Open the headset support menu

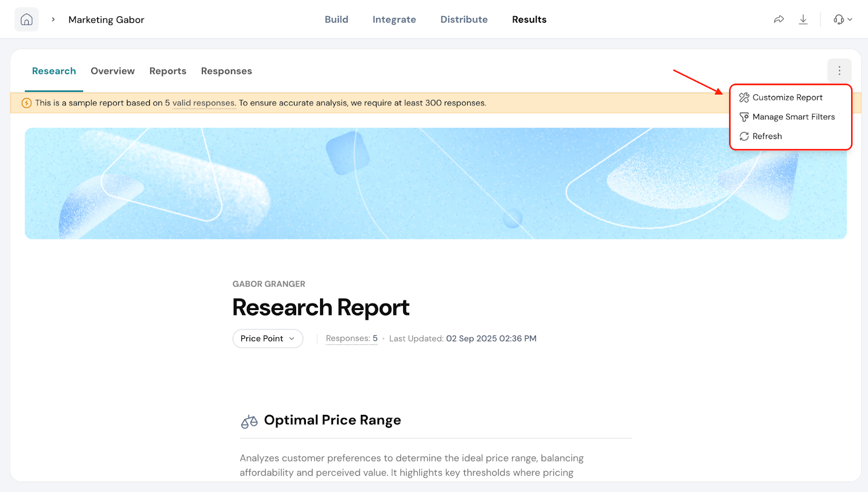pos(842,20)
